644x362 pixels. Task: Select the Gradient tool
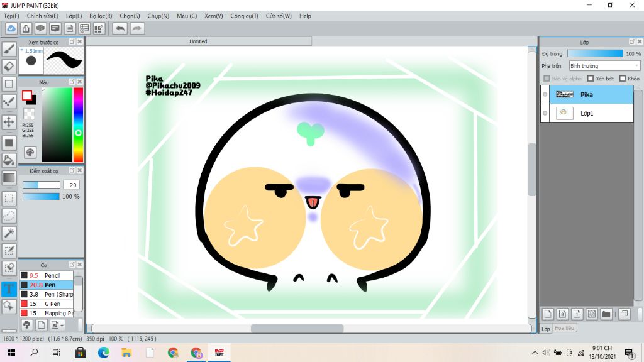pyautogui.click(x=9, y=178)
